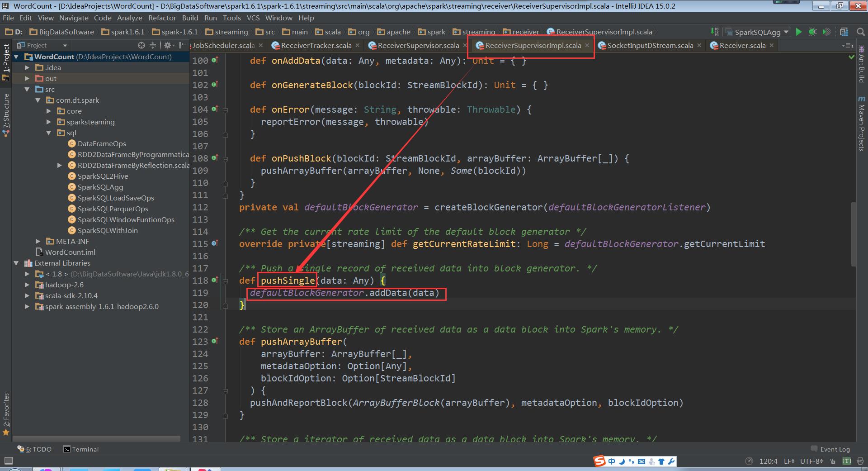Click the Project panel horizontal scrollbar
Viewport: 868px width, 471px height.
[x=96, y=438]
